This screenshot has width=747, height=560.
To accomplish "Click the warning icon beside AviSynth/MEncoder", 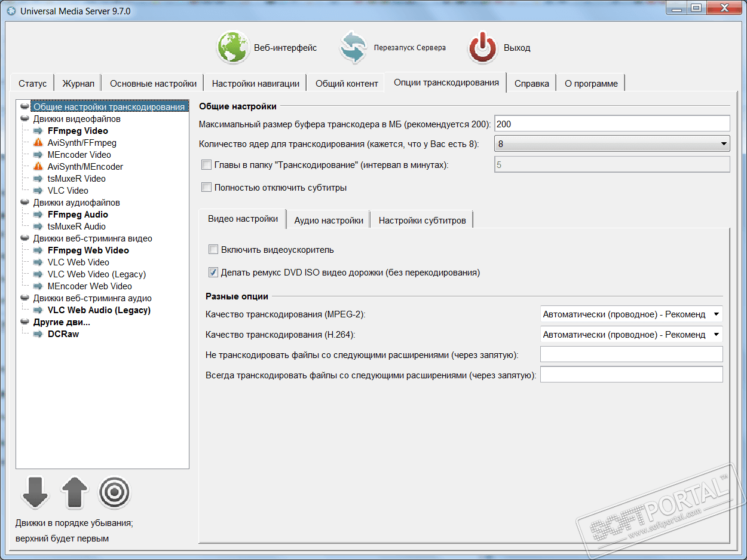I will click(38, 167).
